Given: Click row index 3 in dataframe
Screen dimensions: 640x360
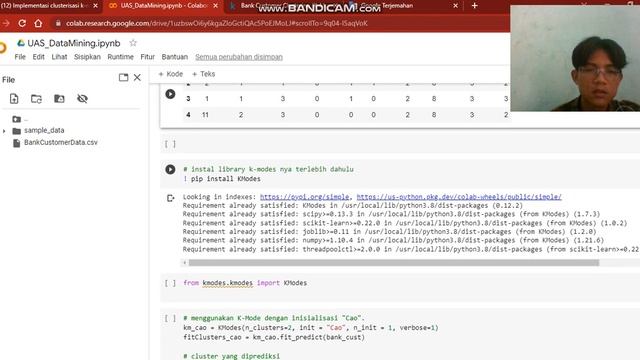Looking at the screenshot, I should [188, 99].
